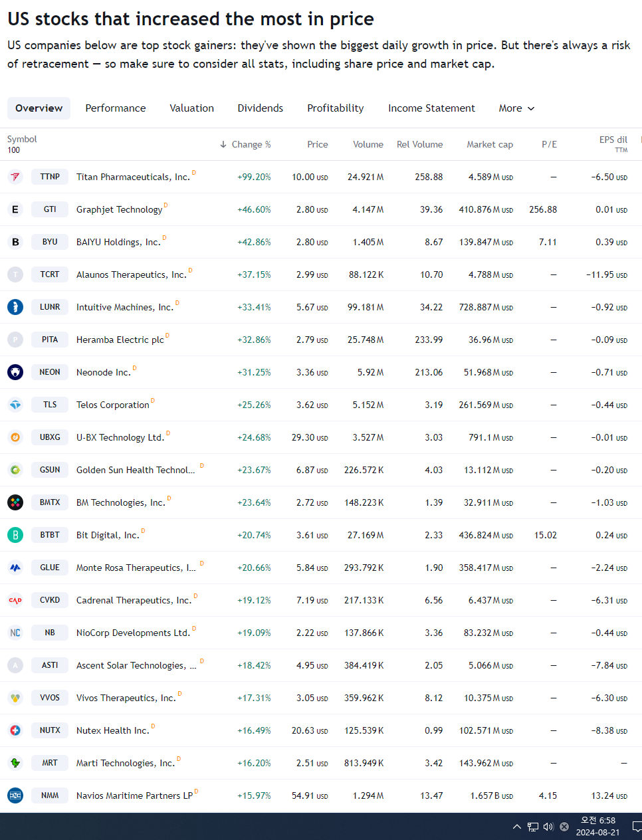Image resolution: width=642 pixels, height=840 pixels.
Task: Click the 728.887 M market cap value
Action: click(486, 307)
